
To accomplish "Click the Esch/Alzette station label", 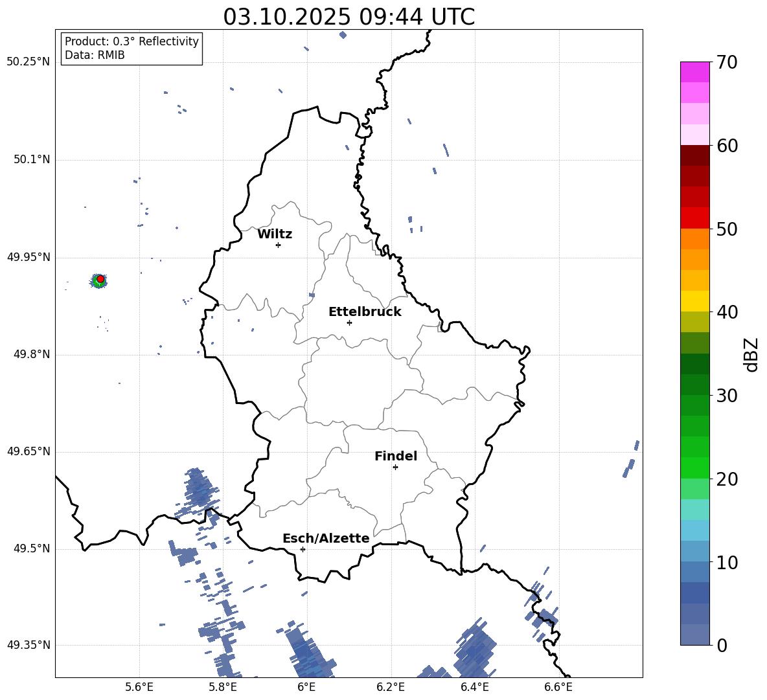I will coord(326,538).
